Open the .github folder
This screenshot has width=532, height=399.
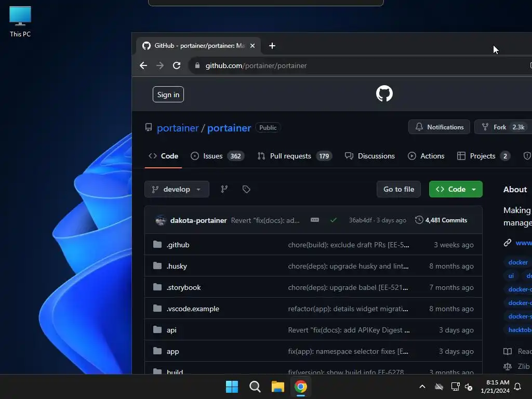[x=178, y=245]
